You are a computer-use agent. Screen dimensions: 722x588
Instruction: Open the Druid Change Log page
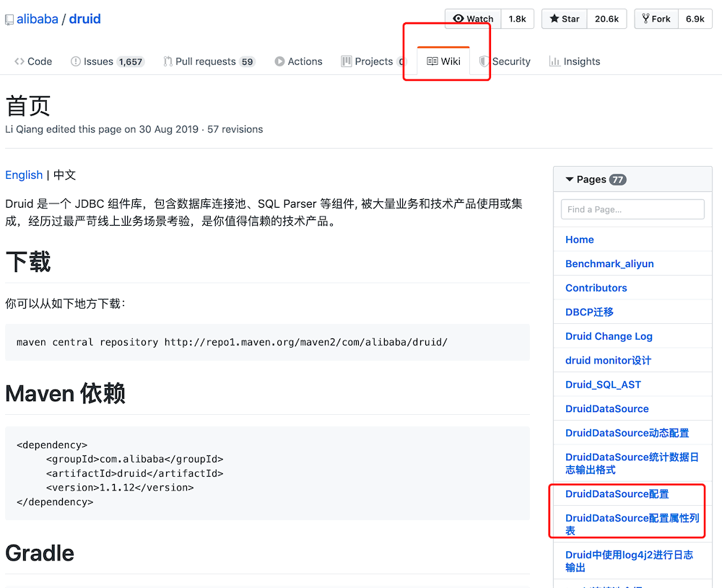click(x=609, y=336)
